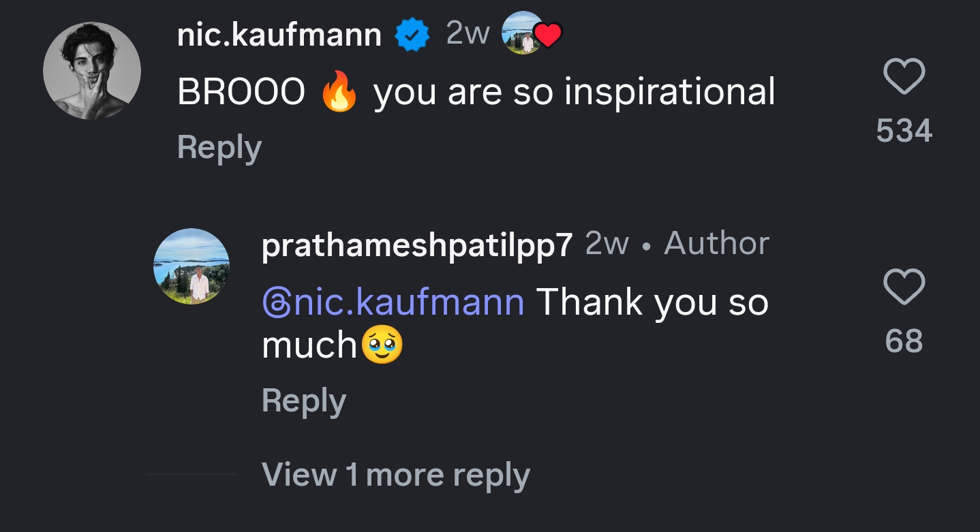Open nic.kaufmann's profile picture

pos(92,71)
